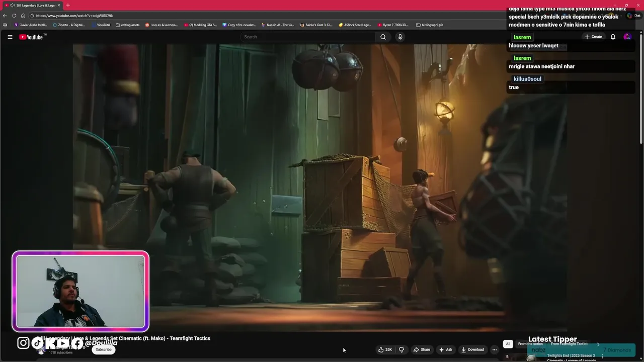644x362 pixels.
Task: Open the bibliographi pfe bookmark folder
Action: [x=430, y=25]
